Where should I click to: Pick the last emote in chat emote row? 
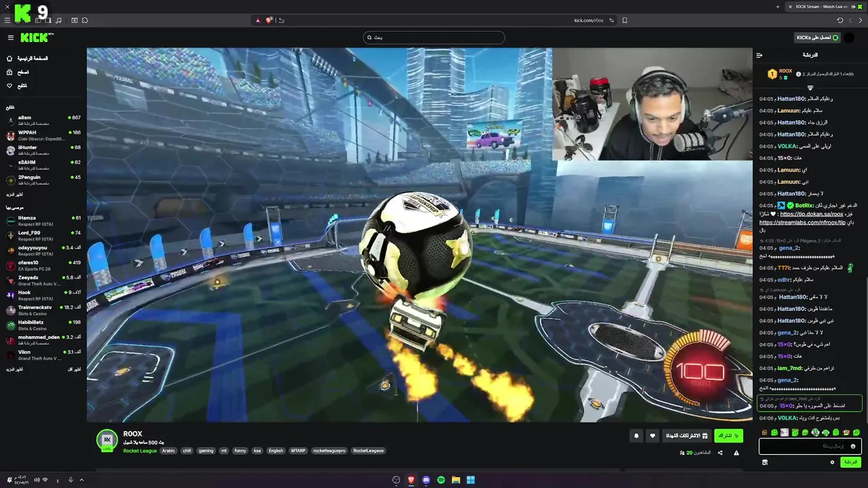(x=856, y=432)
